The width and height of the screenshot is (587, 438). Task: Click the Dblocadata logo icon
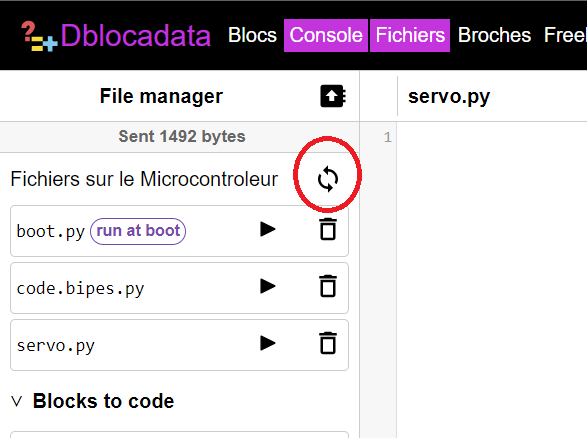tap(39, 36)
